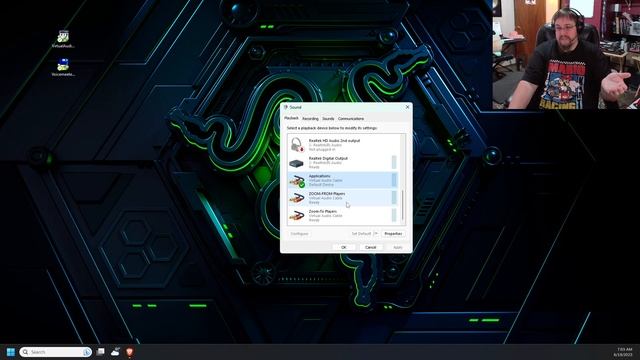Click the "Default Device" status text
The height and width of the screenshot is (360, 640).
(x=321, y=185)
